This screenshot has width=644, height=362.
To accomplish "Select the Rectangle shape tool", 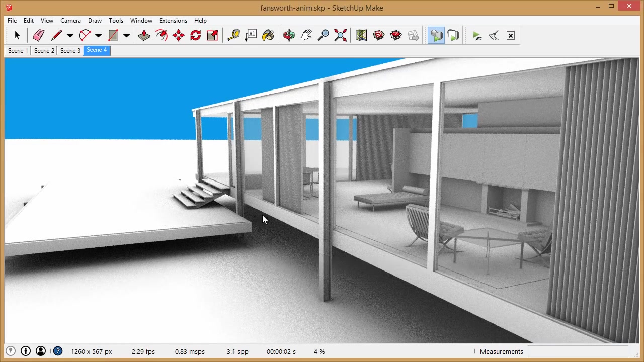I will [113, 35].
